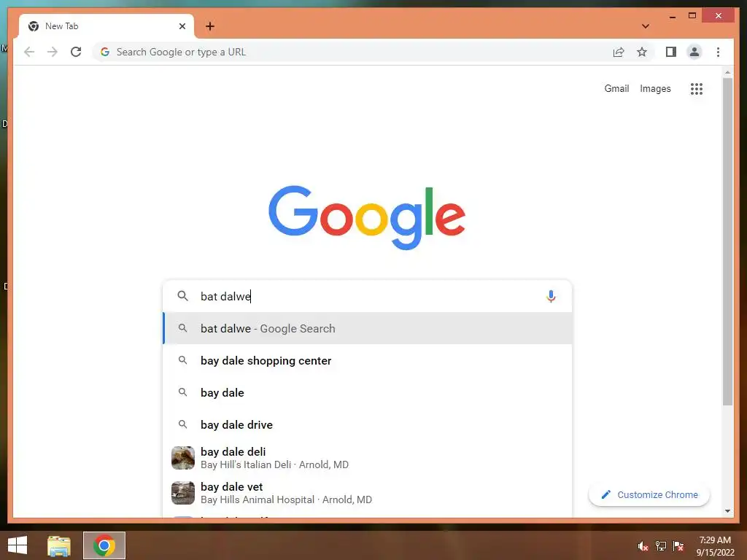
Task: Click the Chrome taskbar icon
Action: tap(104, 545)
